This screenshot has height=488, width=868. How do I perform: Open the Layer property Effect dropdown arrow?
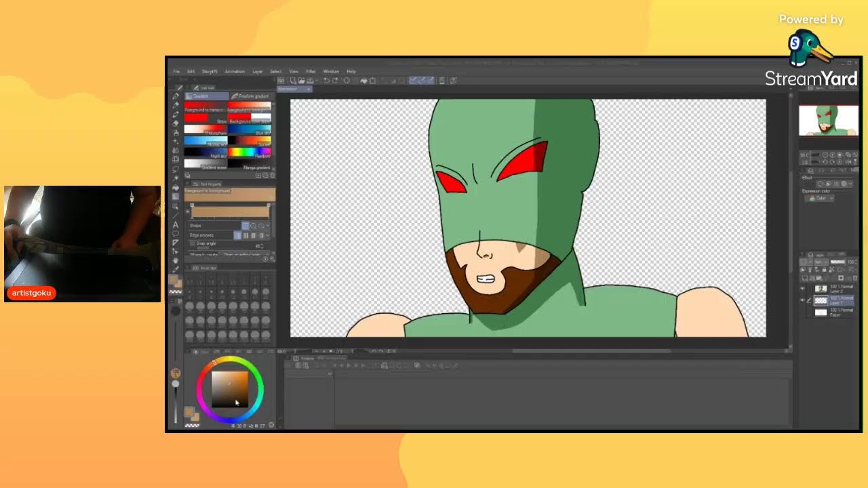pos(850,184)
